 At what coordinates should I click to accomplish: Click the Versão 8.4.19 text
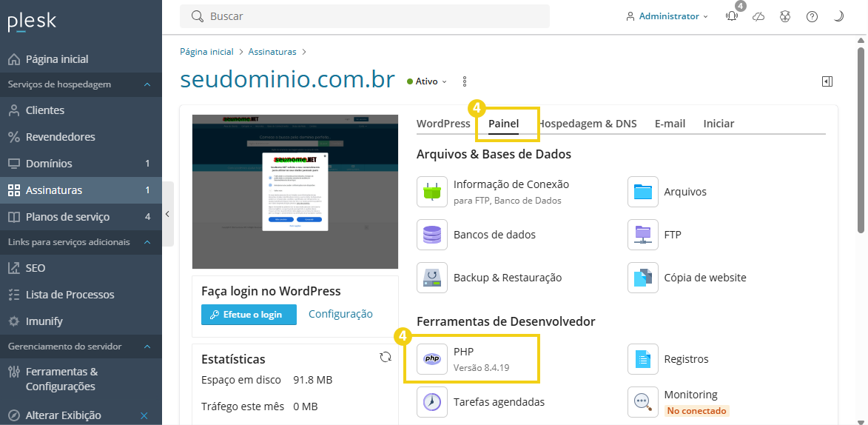tap(481, 368)
